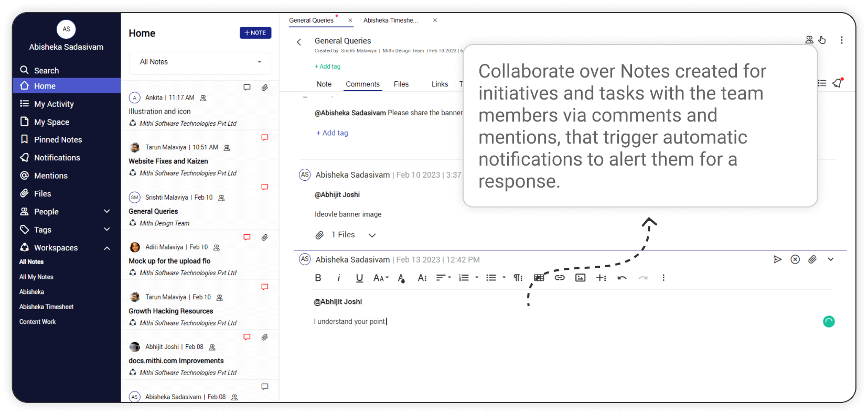Switch to the Links tab
The height and width of the screenshot is (415, 868).
tap(440, 84)
